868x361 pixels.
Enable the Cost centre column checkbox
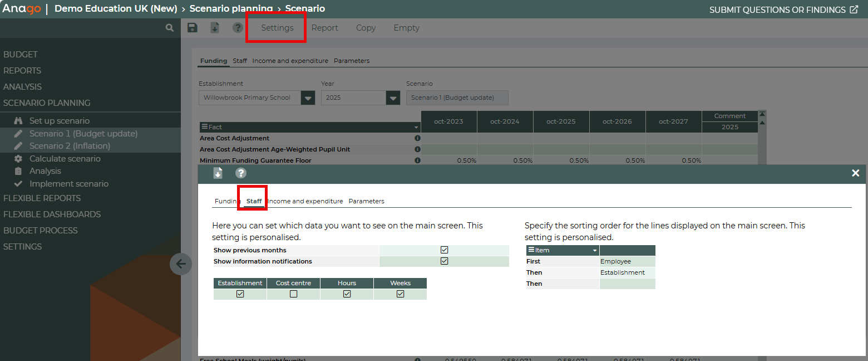(x=293, y=294)
